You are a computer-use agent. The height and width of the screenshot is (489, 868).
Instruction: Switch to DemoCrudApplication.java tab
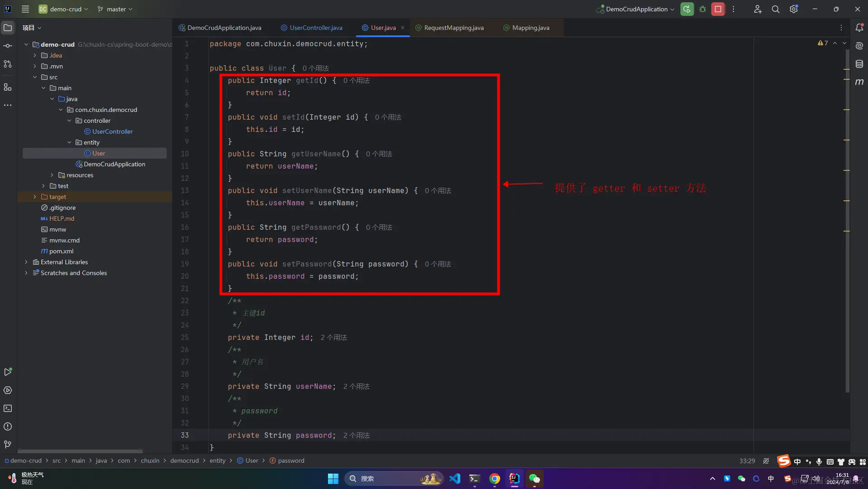pos(220,28)
